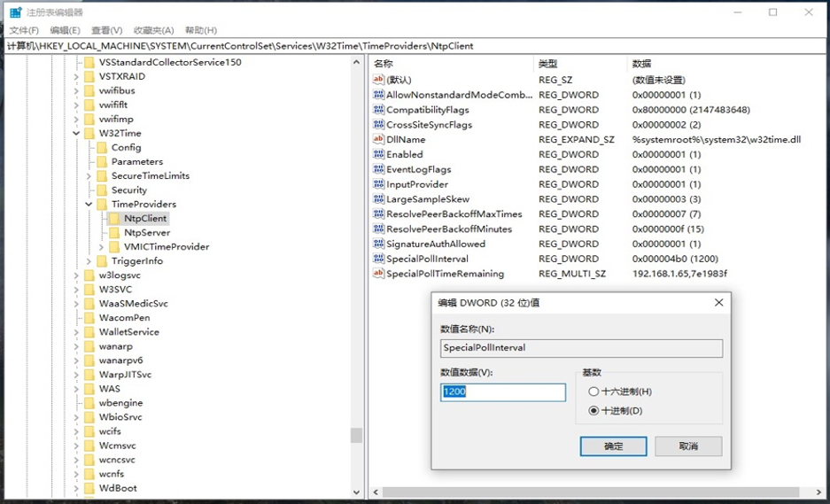This screenshot has height=504, width=830.
Task: Select the NtpServer tree item
Action: [x=146, y=233]
